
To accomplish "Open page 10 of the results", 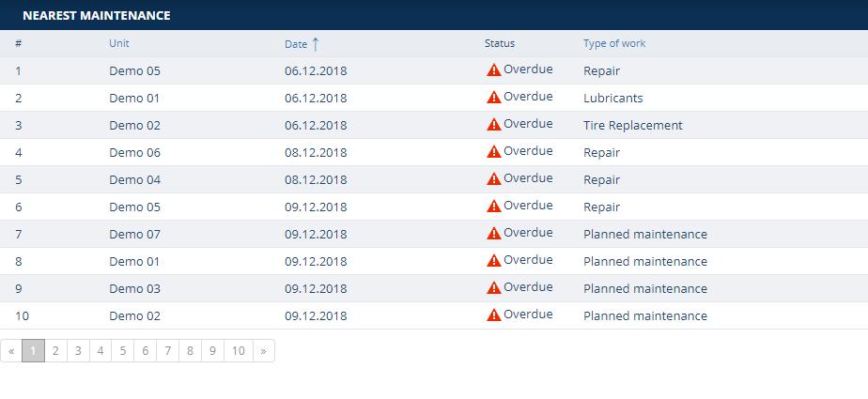I will tap(239, 351).
